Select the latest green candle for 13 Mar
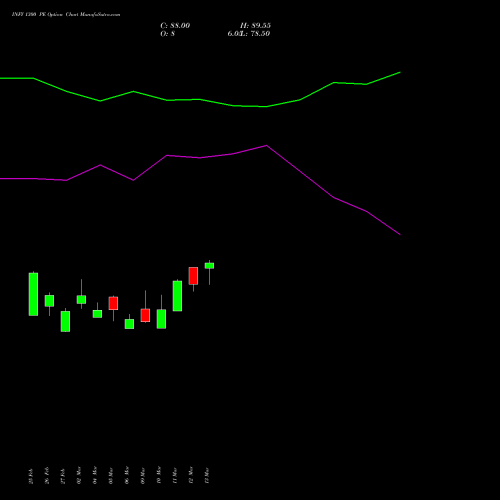The height and width of the screenshot is (500, 500). click(209, 266)
